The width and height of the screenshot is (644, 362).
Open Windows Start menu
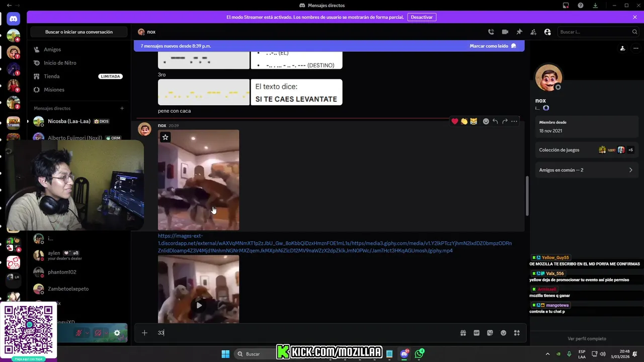click(x=225, y=354)
